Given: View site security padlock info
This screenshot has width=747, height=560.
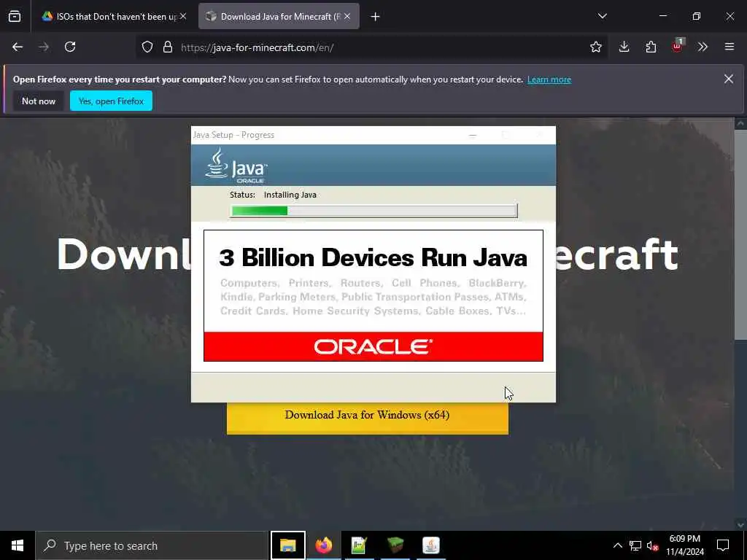Looking at the screenshot, I should 168,47.
